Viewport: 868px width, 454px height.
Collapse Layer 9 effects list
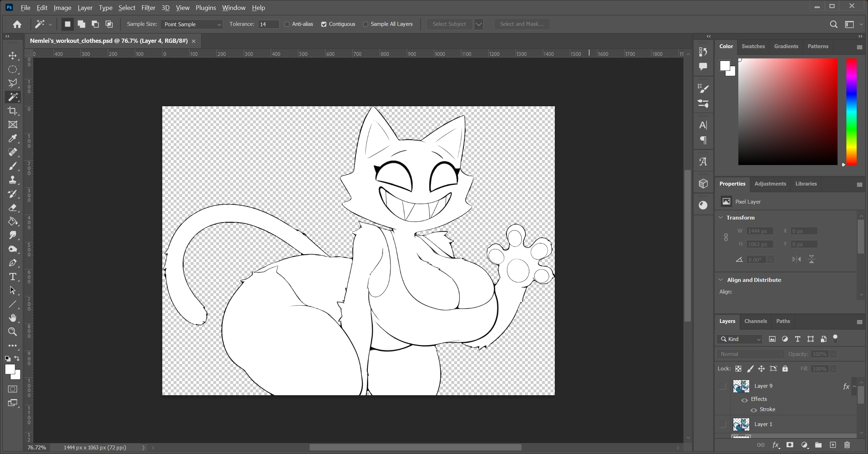click(854, 386)
